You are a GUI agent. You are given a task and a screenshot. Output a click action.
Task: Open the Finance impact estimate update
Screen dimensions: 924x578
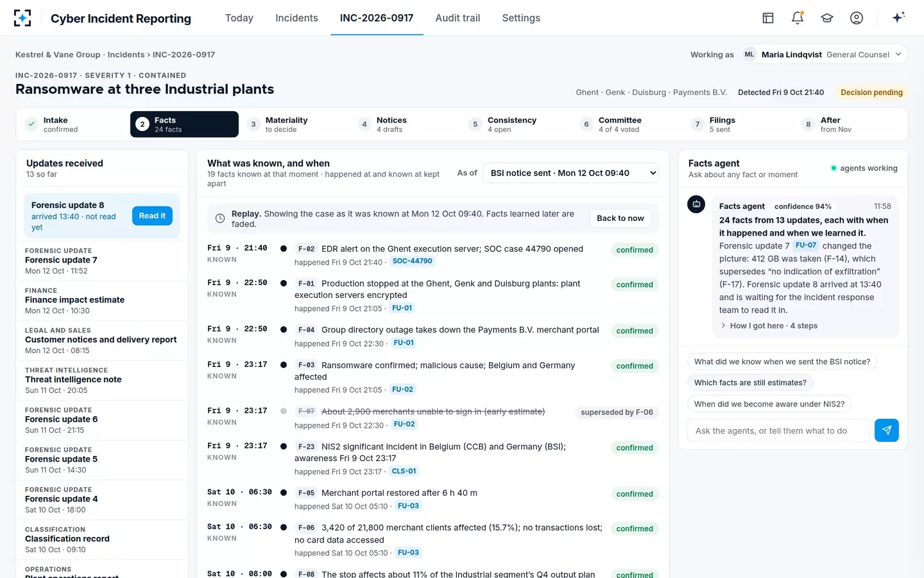[103, 300]
